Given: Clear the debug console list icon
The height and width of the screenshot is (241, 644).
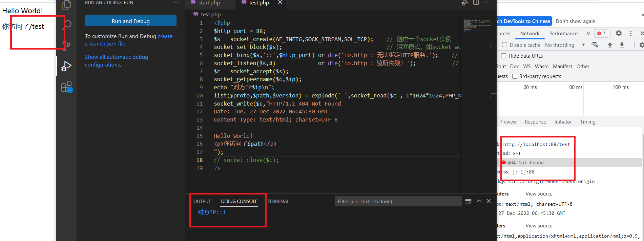Looking at the screenshot, I should 468,201.
